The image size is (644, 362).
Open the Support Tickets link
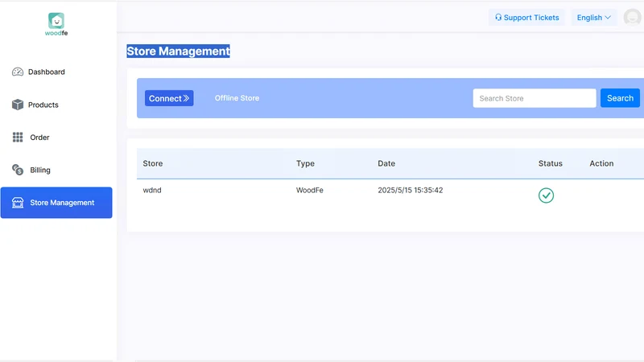point(526,18)
